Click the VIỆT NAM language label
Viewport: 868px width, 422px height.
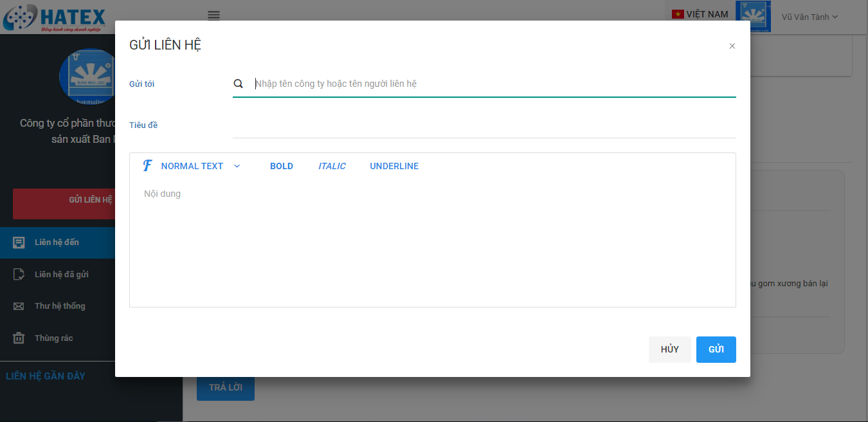click(x=707, y=14)
